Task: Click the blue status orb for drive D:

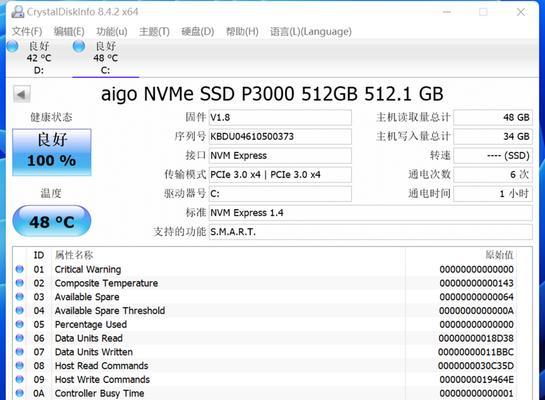Action: tap(13, 46)
